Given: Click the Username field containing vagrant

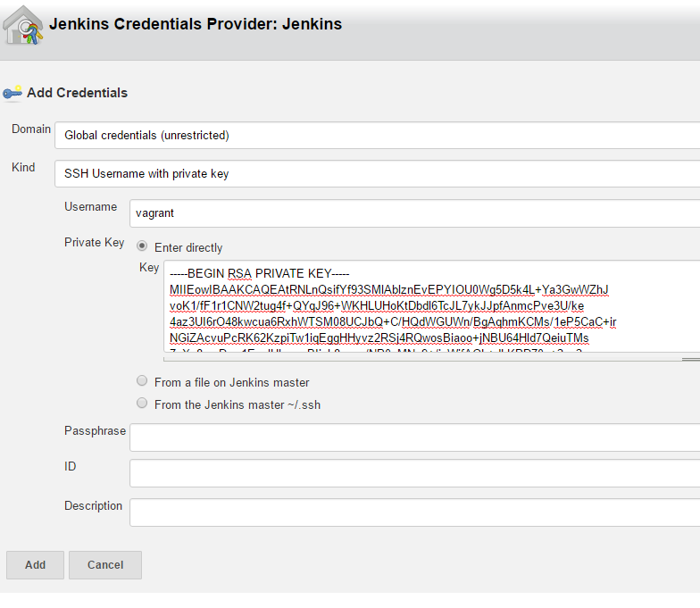Looking at the screenshot, I should [414, 213].
